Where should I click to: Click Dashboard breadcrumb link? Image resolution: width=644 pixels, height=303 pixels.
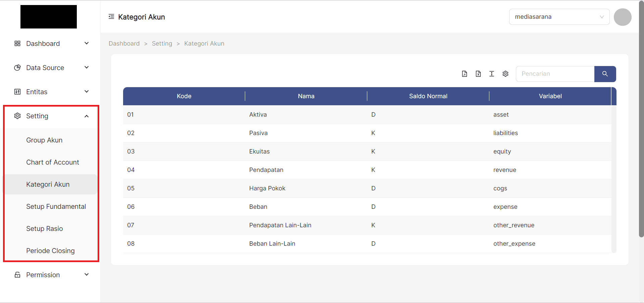(x=124, y=44)
